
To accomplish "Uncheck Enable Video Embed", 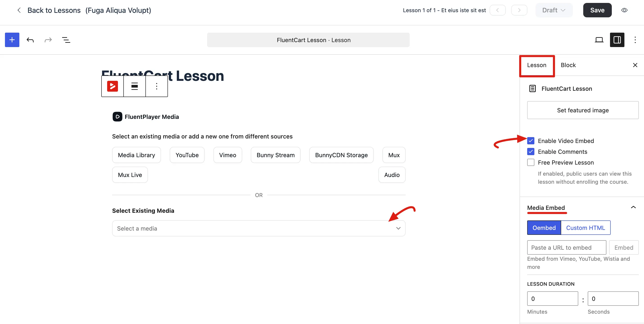I will (x=531, y=141).
